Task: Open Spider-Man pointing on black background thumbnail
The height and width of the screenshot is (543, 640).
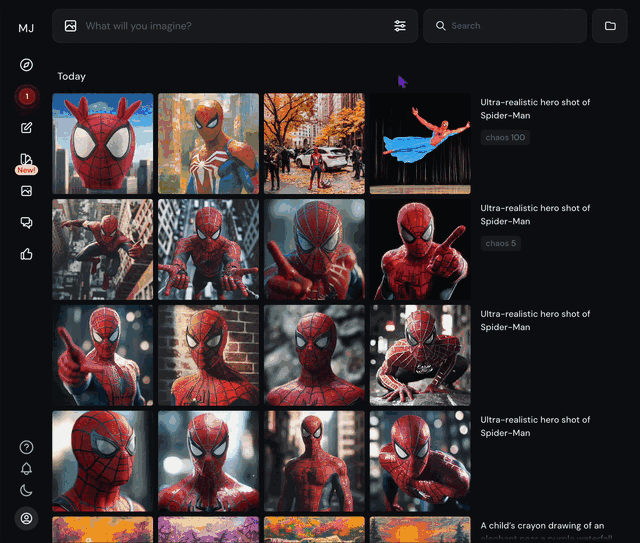Action: (x=420, y=249)
